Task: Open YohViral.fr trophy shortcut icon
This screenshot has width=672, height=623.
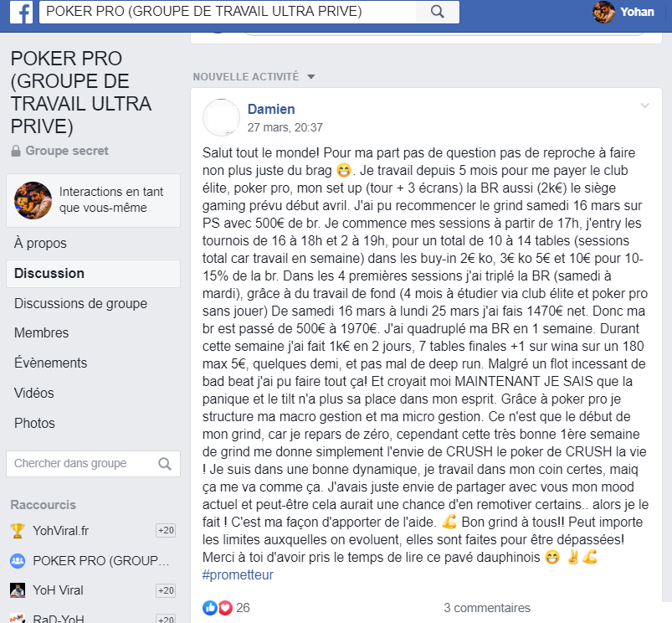Action: [18, 531]
